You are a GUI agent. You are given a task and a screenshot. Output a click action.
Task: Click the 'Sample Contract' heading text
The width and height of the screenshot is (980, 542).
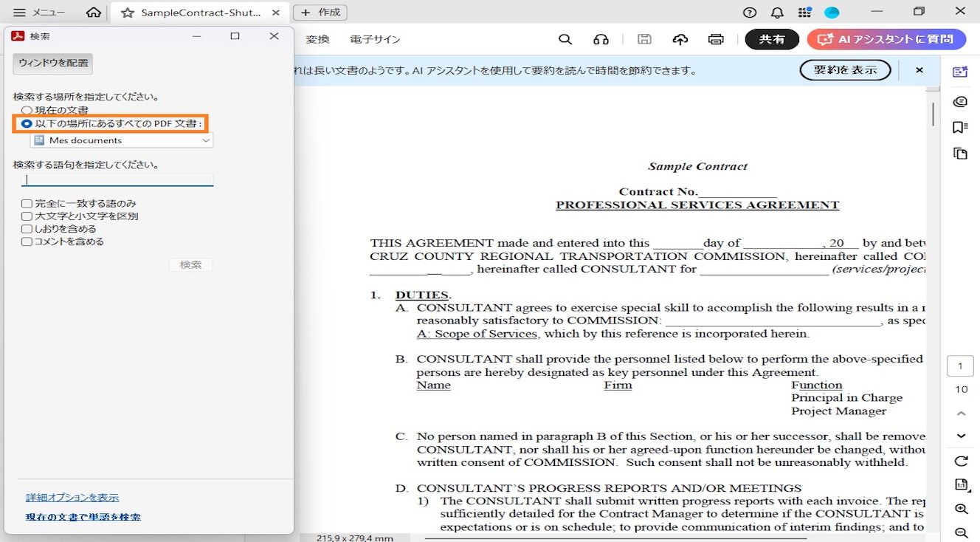697,167
